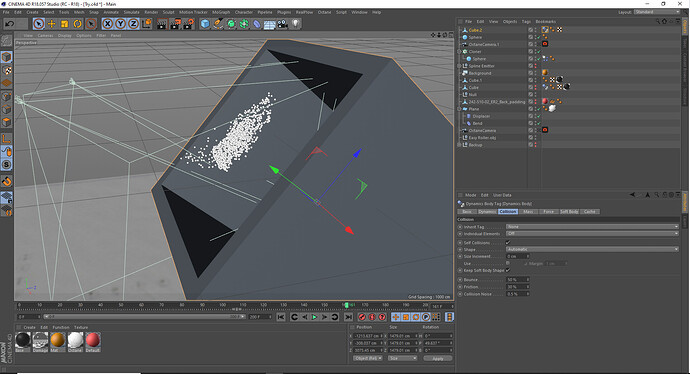
Task: Click the Apply button in coordinates
Action: 437,359
